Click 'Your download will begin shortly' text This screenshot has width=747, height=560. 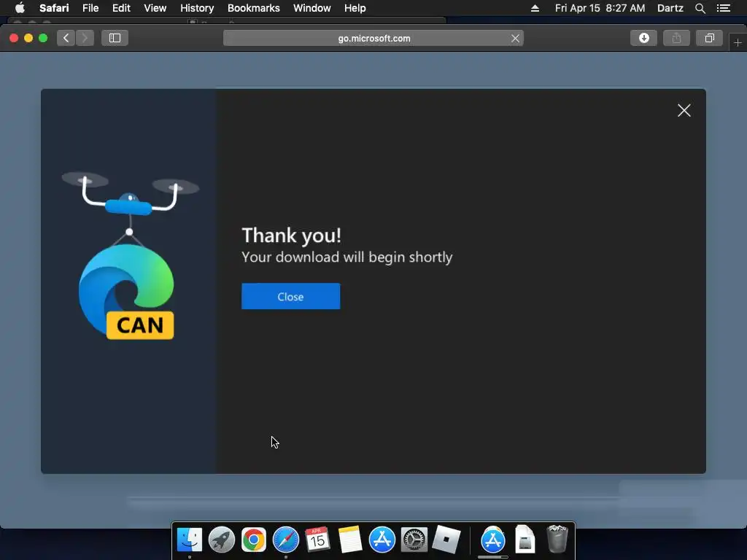(x=347, y=257)
